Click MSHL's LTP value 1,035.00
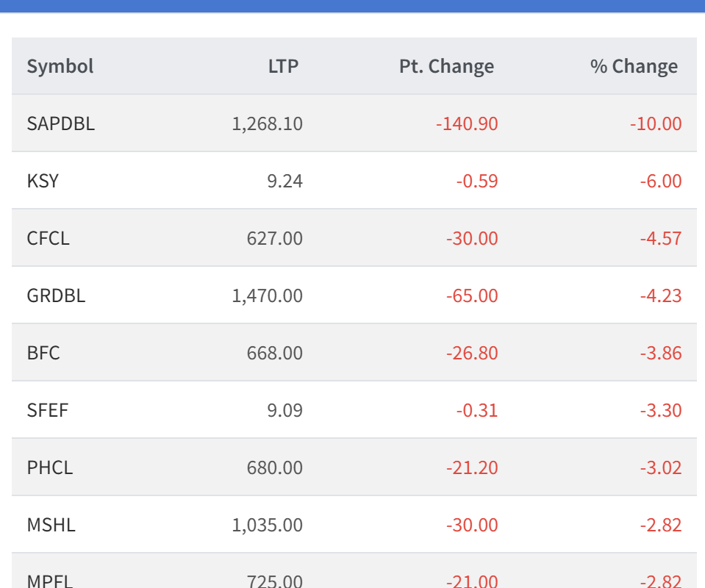The height and width of the screenshot is (588, 705). [x=267, y=525]
